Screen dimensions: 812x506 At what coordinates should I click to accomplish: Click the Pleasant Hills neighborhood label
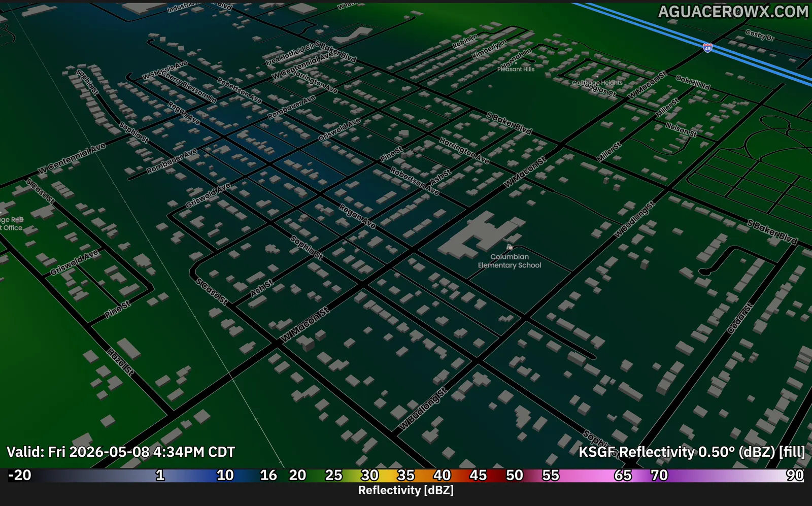click(x=516, y=69)
